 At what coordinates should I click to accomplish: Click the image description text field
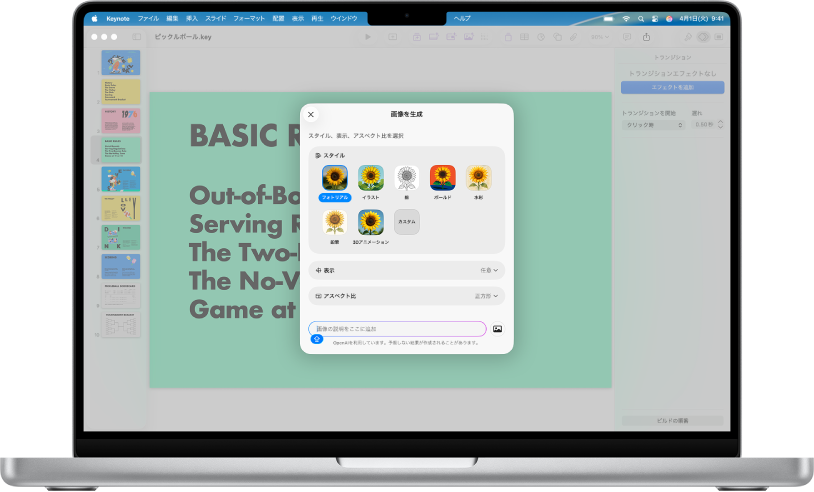tap(397, 328)
